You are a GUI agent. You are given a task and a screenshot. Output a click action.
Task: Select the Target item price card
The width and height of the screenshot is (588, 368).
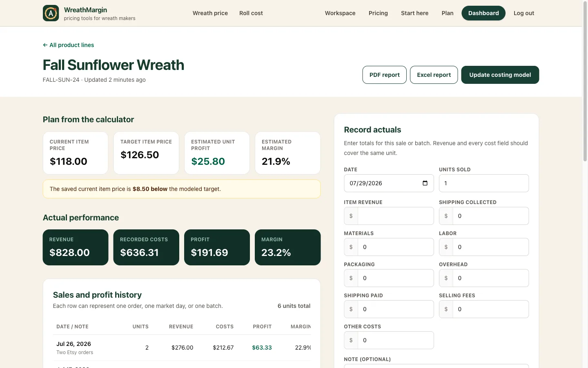(x=146, y=153)
